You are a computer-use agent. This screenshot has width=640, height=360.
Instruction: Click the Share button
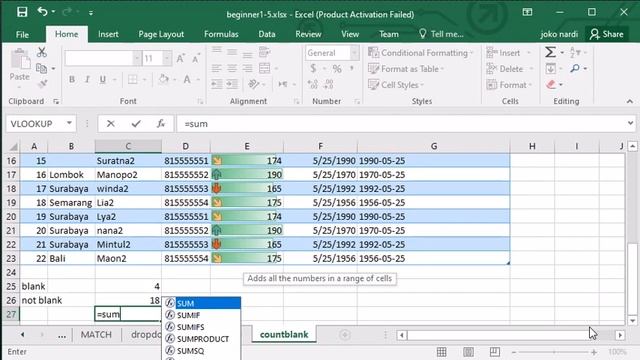[607, 34]
